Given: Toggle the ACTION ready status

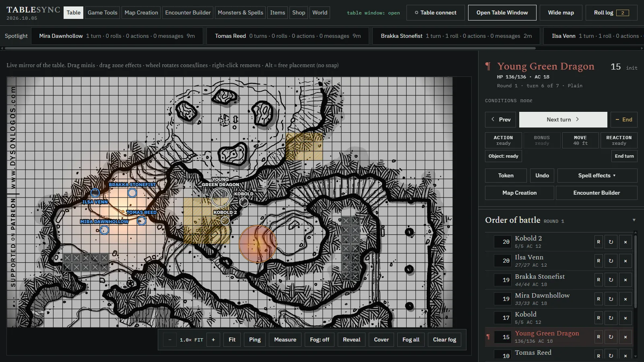Looking at the screenshot, I should click(x=503, y=140).
